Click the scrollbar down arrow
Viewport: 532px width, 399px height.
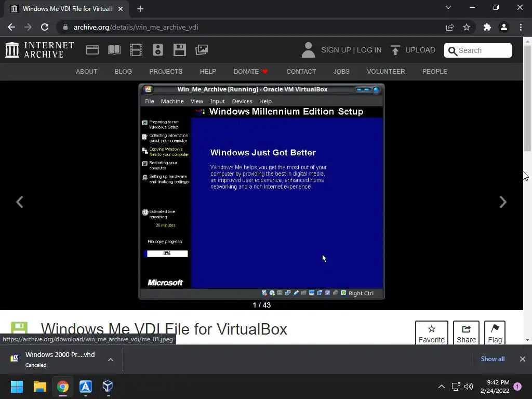(x=527, y=340)
